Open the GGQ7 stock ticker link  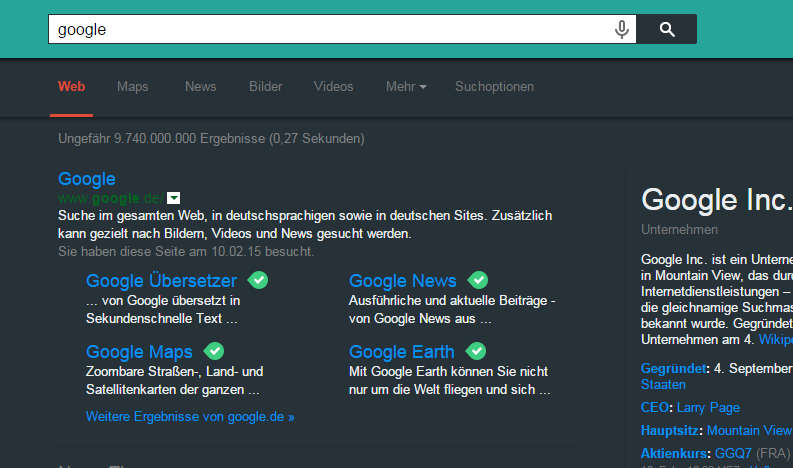click(733, 453)
